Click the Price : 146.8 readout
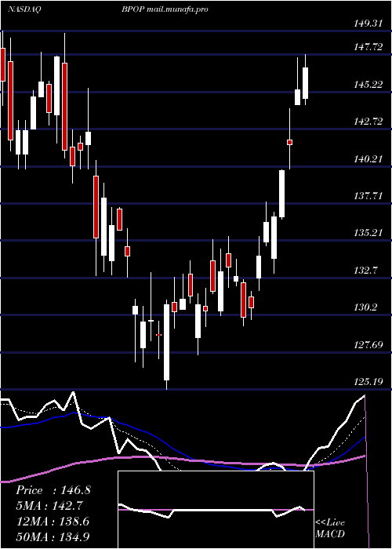The height and width of the screenshot is (549, 392). point(53,490)
